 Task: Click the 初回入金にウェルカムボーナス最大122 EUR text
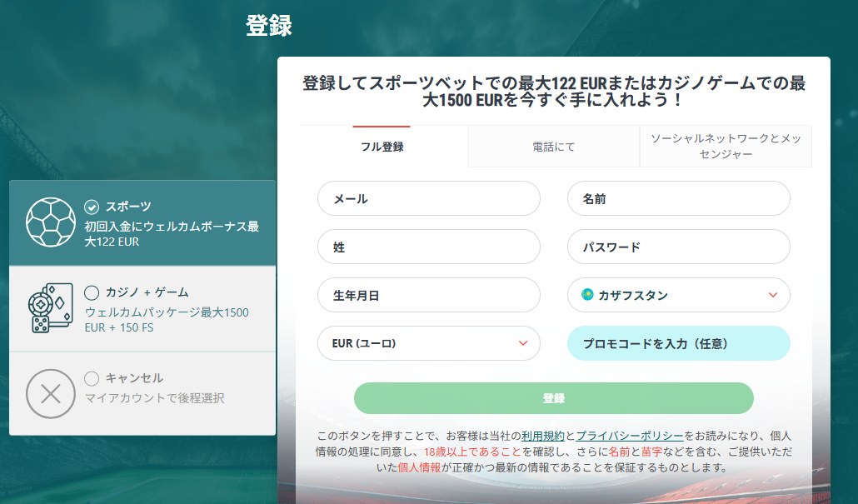172,233
